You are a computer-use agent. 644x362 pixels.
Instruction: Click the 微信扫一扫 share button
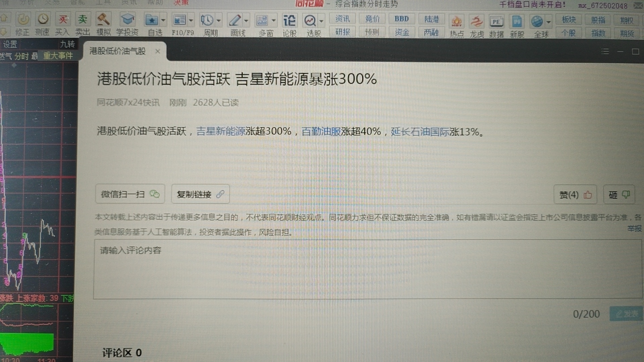(130, 194)
